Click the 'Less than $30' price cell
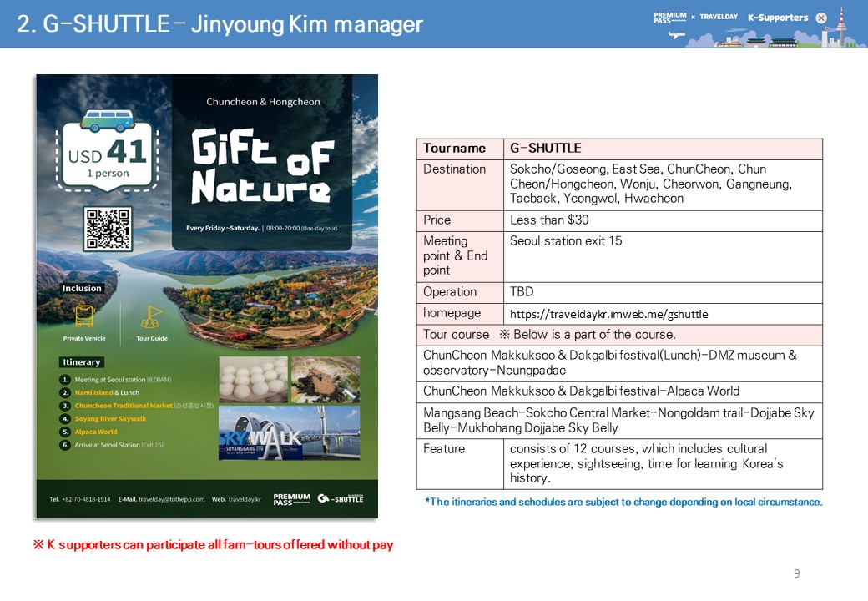 point(664,221)
